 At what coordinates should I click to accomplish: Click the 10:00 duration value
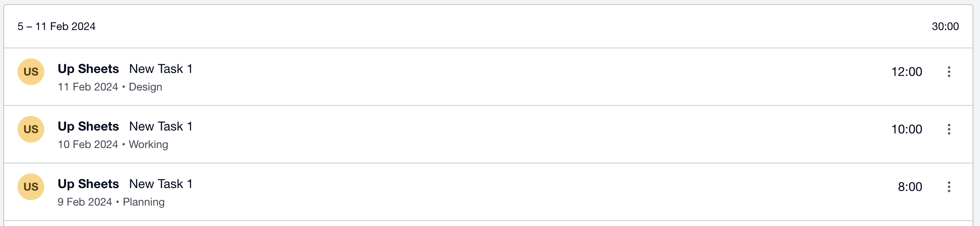coord(907,129)
